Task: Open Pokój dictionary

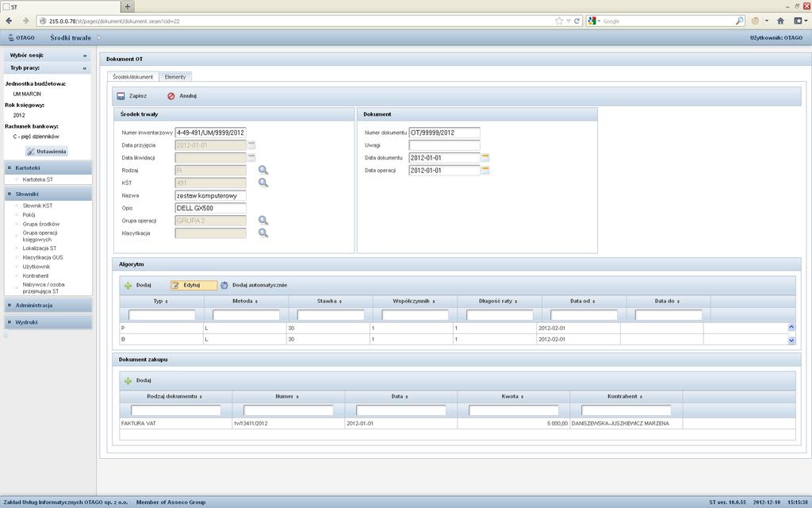Action: [x=29, y=214]
